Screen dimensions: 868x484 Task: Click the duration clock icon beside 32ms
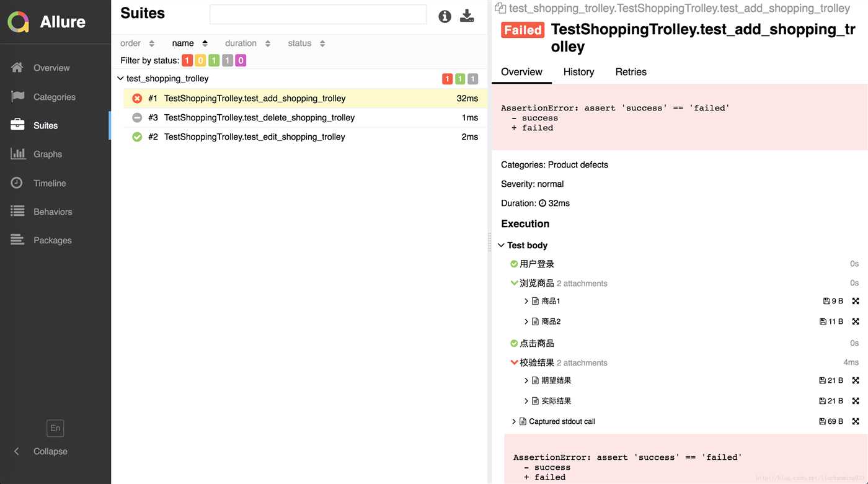[542, 203]
